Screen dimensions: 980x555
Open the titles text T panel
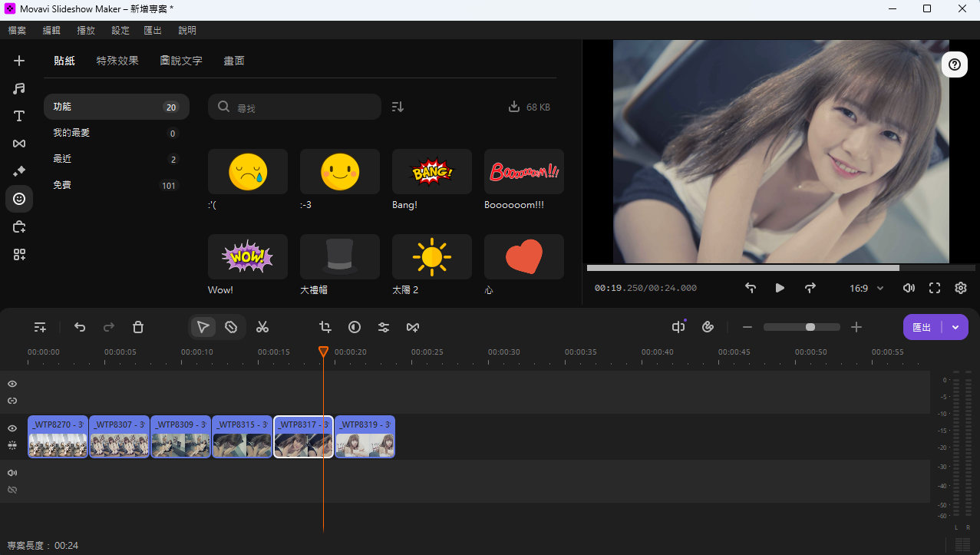[x=19, y=116]
